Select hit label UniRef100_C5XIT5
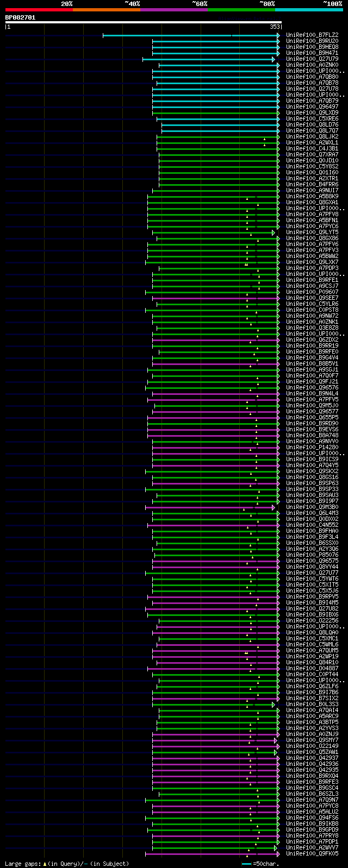 coord(312,585)
